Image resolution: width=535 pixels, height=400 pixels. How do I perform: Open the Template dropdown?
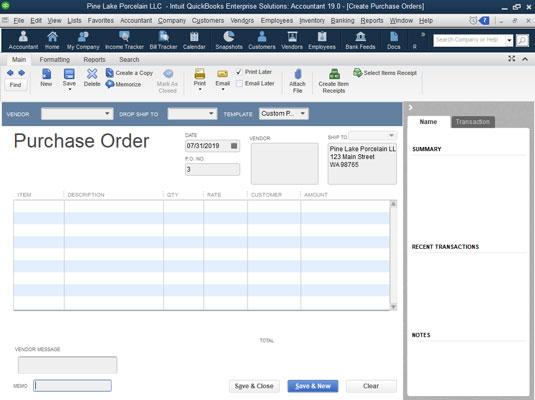[x=303, y=114]
